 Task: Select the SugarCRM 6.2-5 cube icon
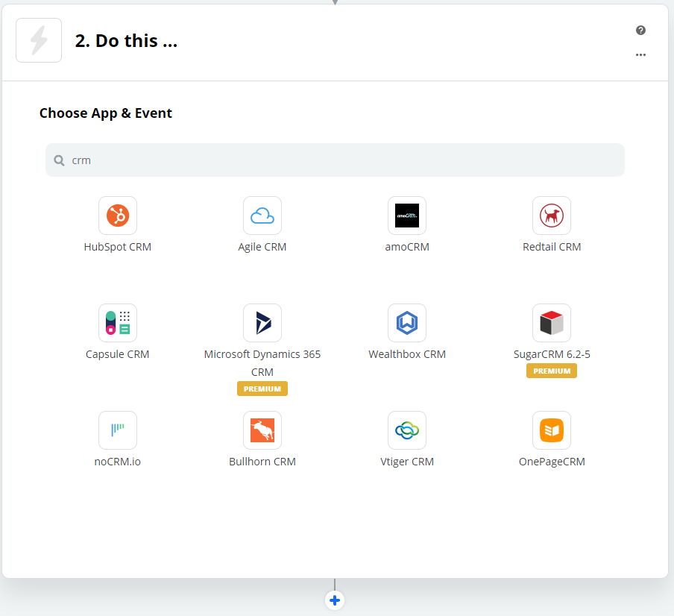pos(552,323)
